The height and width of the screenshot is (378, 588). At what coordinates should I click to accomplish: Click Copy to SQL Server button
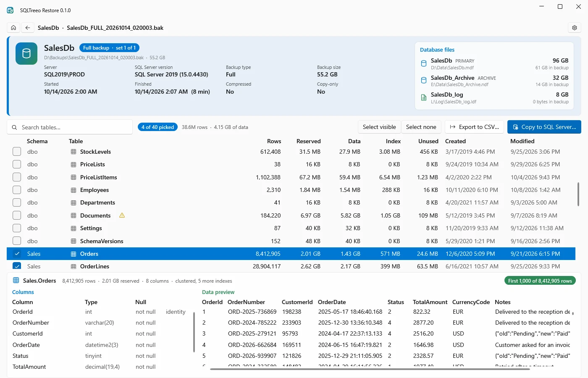(x=544, y=127)
